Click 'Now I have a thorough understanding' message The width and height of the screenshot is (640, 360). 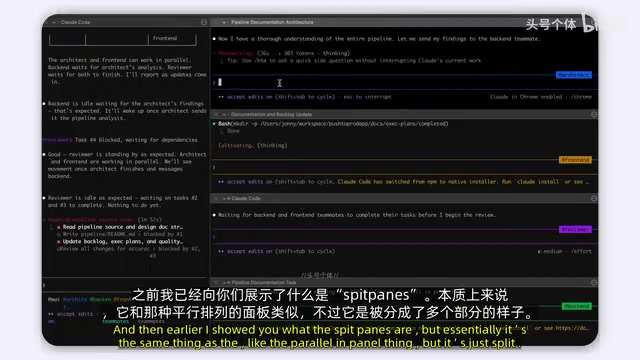point(379,39)
